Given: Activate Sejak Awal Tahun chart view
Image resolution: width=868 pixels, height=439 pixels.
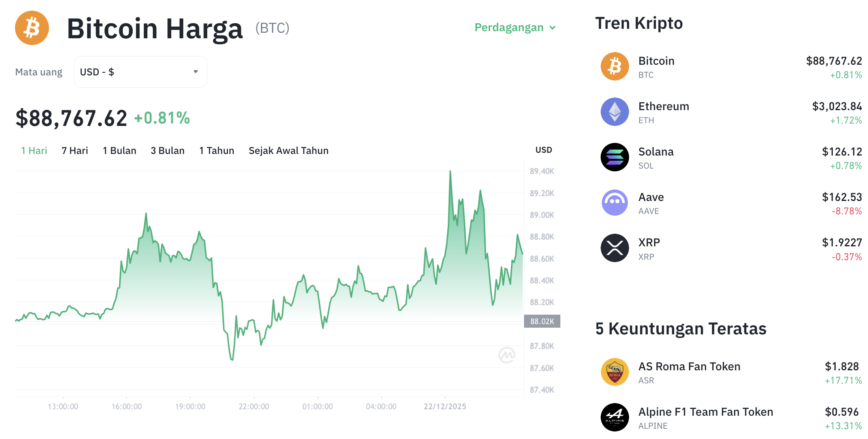Looking at the screenshot, I should pos(288,150).
